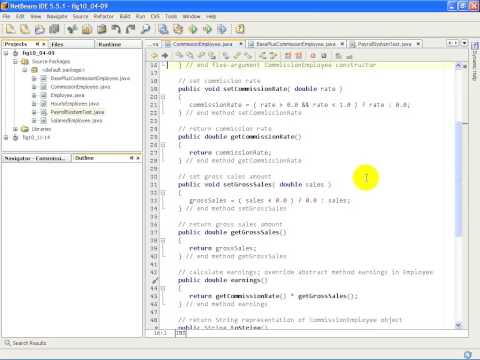Collapse the fig10_04-09 project node

coord(6,53)
